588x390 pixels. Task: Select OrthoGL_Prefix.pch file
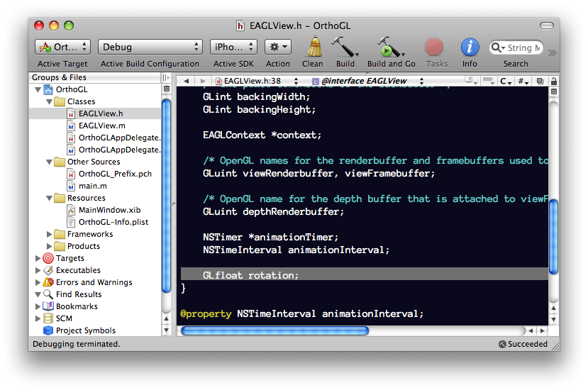[x=95, y=174]
